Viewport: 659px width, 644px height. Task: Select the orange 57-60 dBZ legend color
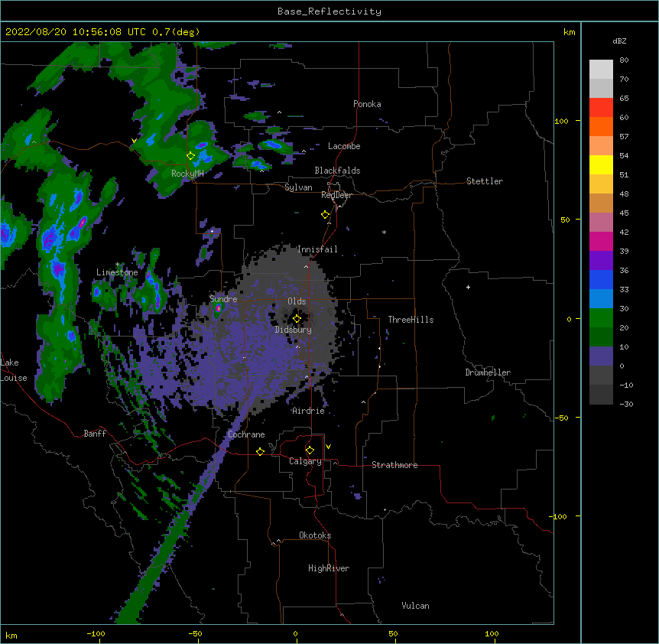coord(601,126)
